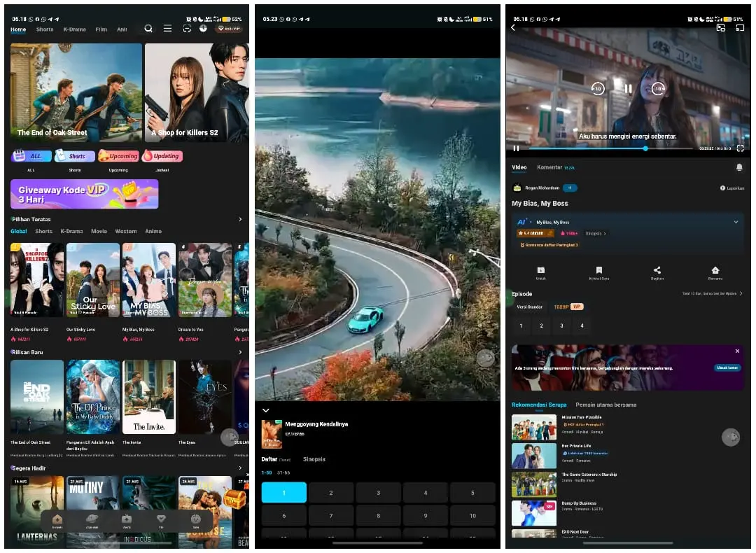
Task: Expand the AI info card chevron
Action: (736, 223)
